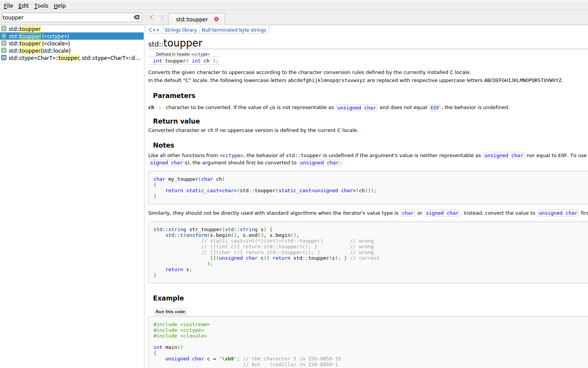This screenshot has width=588, height=368.
Task: Click the M icon beside std::ctype<CharT>::toupper
Action: pyautogui.click(x=4, y=58)
